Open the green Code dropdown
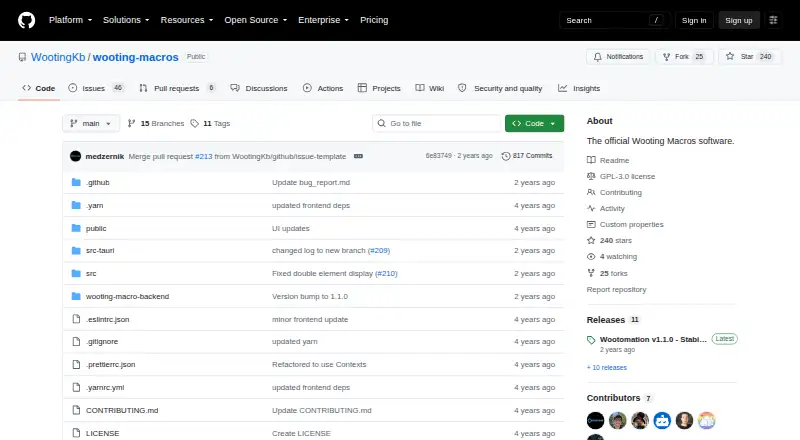800x440 pixels. point(534,124)
